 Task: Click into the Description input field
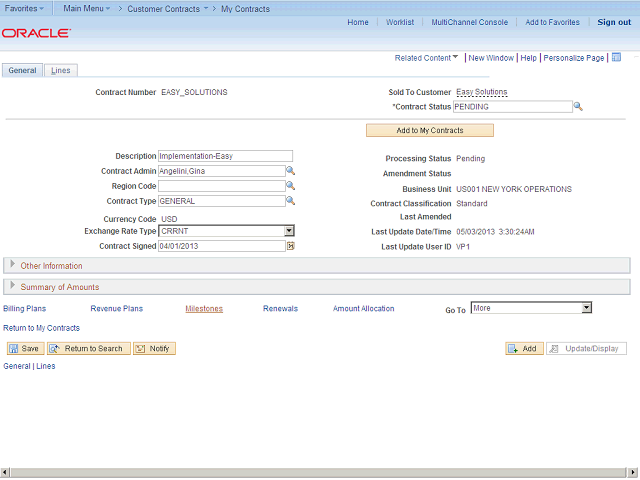pyautogui.click(x=225, y=156)
